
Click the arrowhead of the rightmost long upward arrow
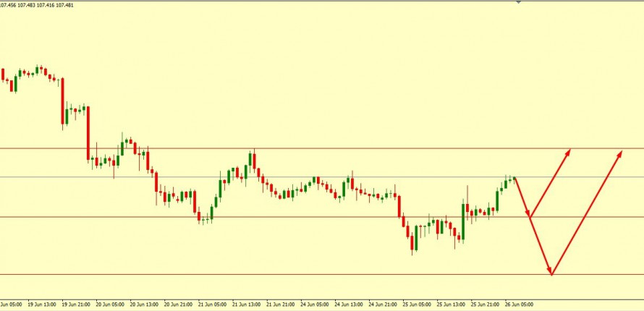(x=620, y=152)
